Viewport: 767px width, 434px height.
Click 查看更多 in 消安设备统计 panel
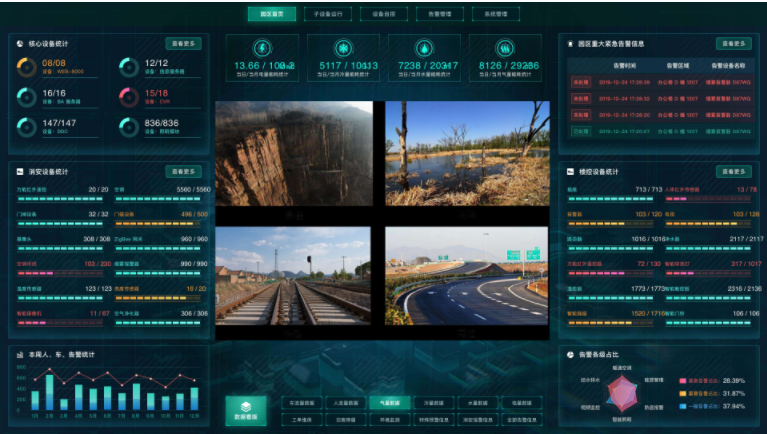pyautogui.click(x=183, y=172)
